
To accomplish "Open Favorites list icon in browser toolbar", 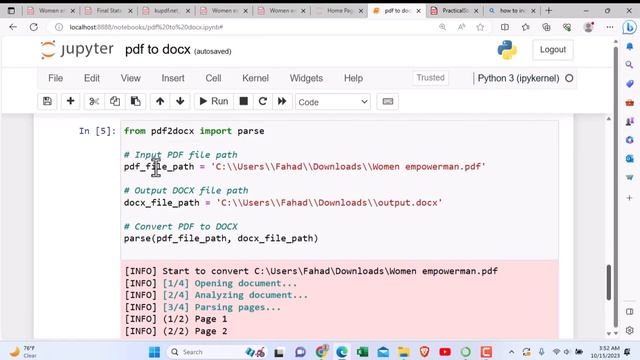I will [525, 27].
